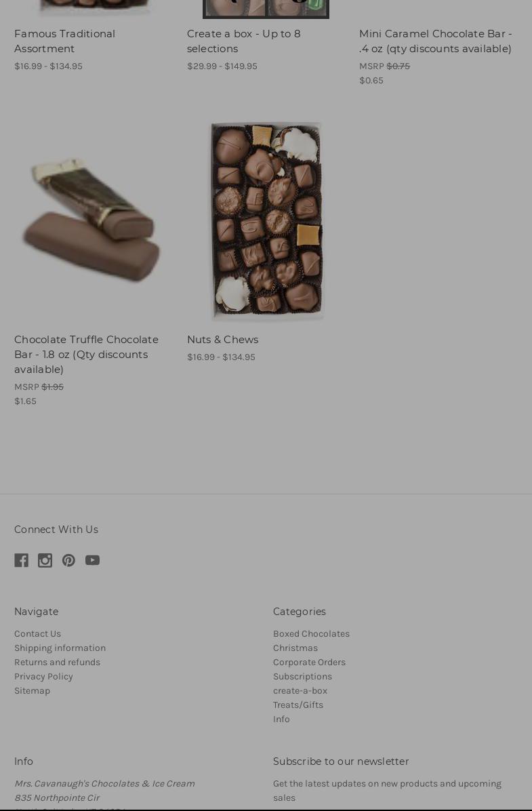Open Create a box - Up to 8 selections

click(x=243, y=41)
